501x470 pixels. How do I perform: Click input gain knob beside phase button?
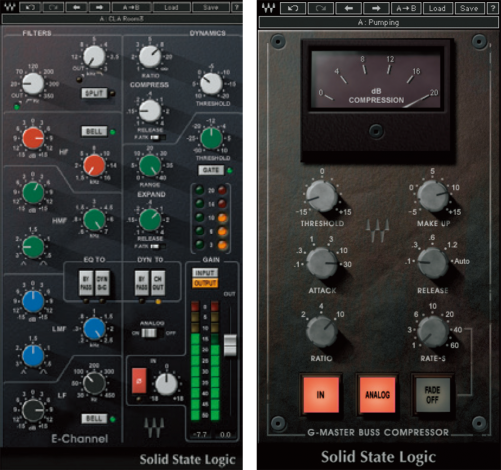(167, 384)
